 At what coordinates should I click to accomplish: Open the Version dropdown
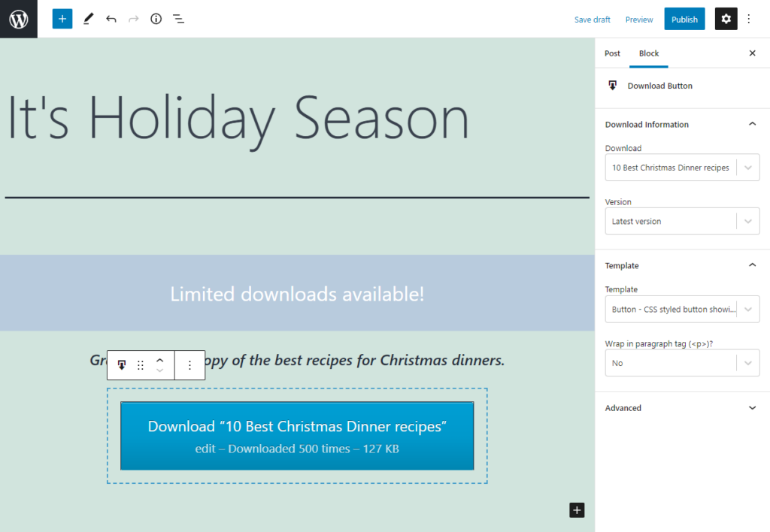[682, 222]
